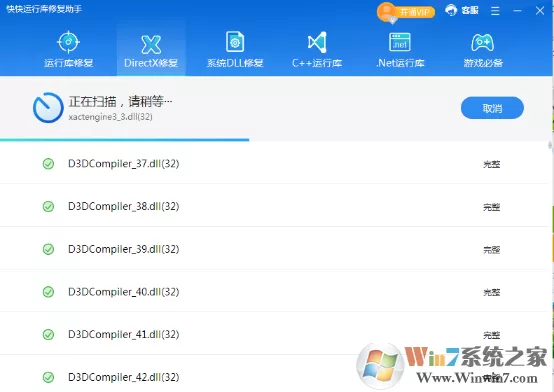
Task: Open the 系统DLL修复 document gear icon
Action: pyautogui.click(x=235, y=42)
